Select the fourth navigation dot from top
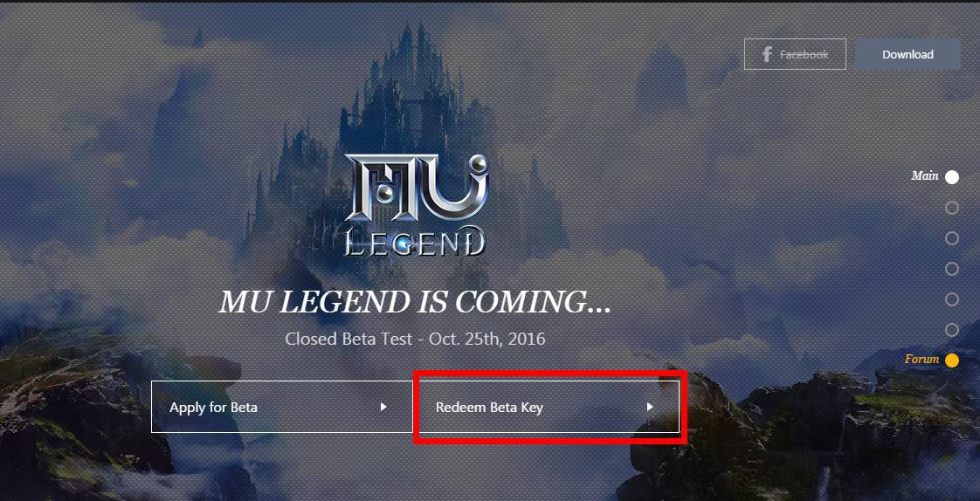The width and height of the screenshot is (980, 501). point(952,269)
